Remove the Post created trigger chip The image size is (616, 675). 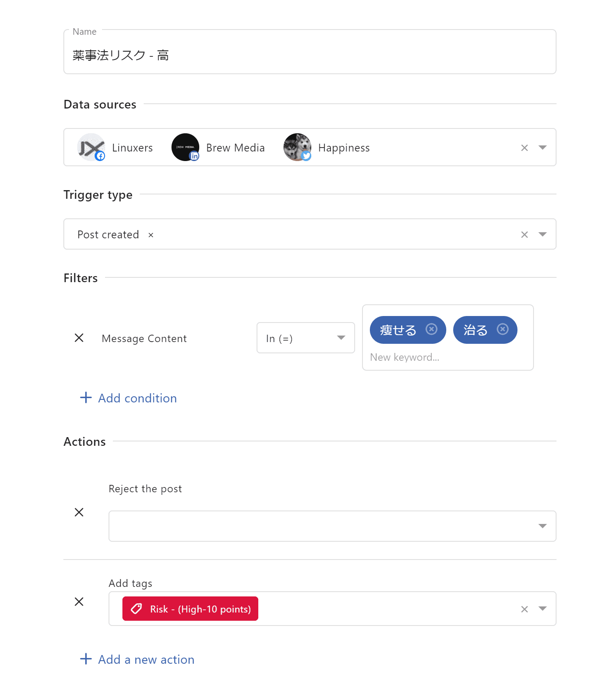pyautogui.click(x=151, y=235)
